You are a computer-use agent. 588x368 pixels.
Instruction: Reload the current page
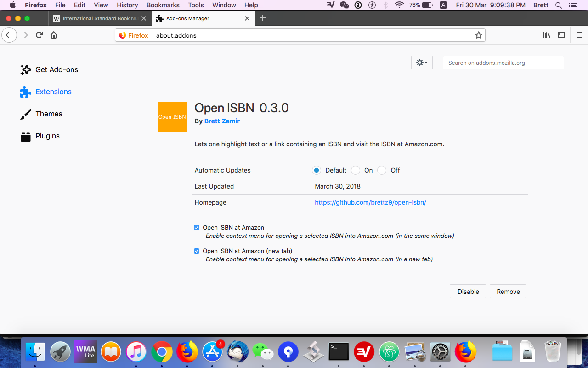[40, 35]
